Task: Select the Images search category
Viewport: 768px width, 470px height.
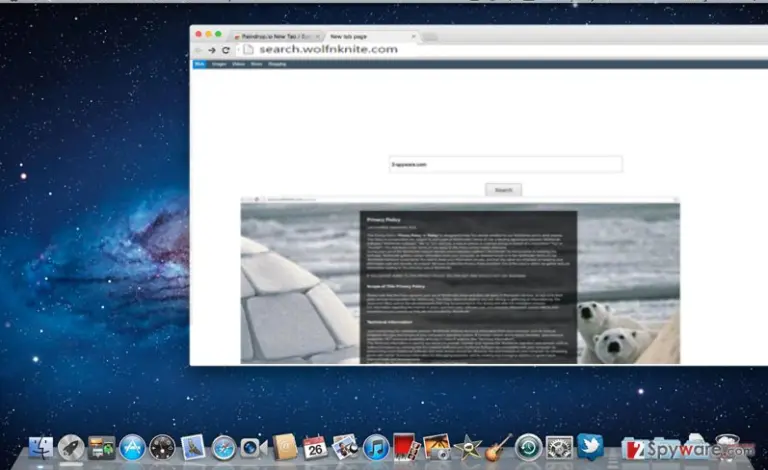Action: click(219, 64)
